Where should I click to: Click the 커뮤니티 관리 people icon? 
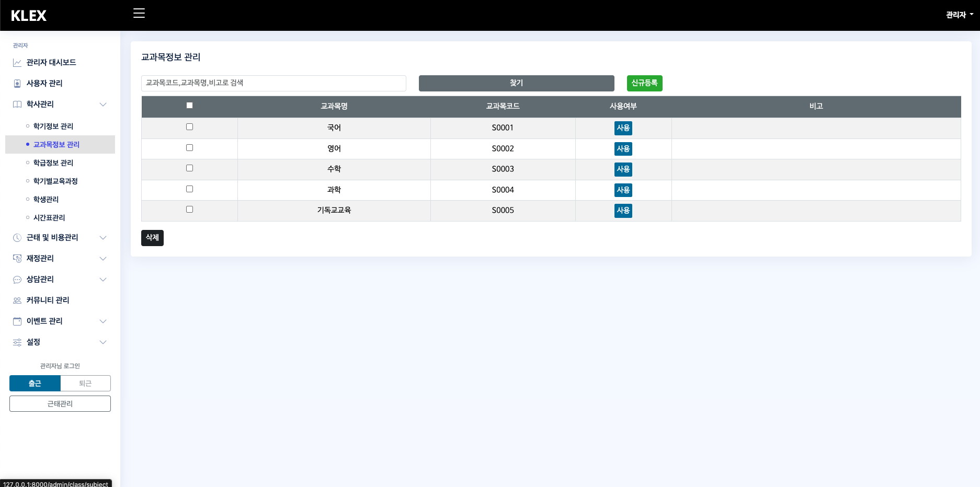pos(17,300)
